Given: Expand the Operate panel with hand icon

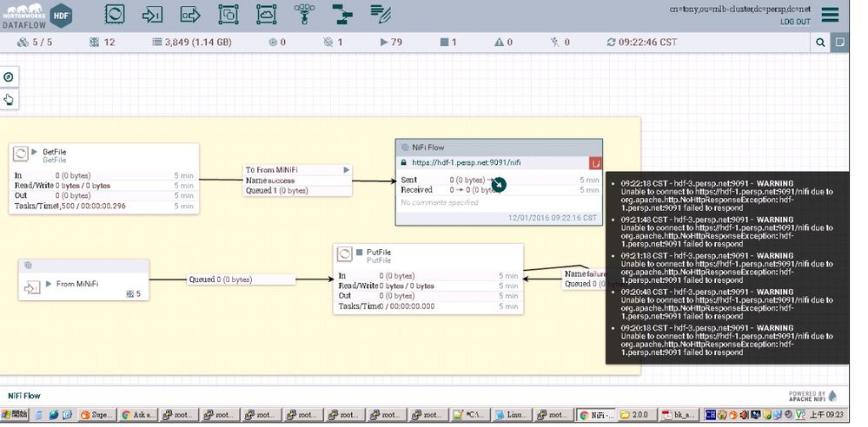Looking at the screenshot, I should coord(9,100).
